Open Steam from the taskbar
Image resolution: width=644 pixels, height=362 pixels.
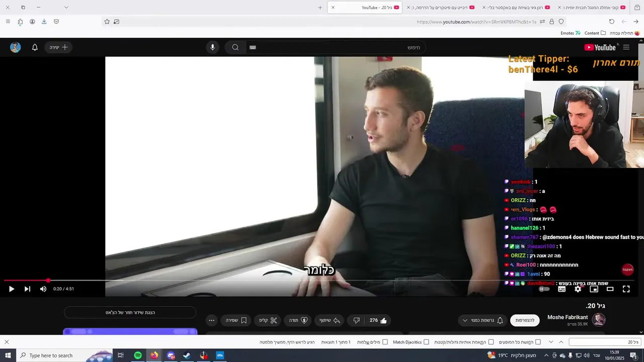[187, 355]
